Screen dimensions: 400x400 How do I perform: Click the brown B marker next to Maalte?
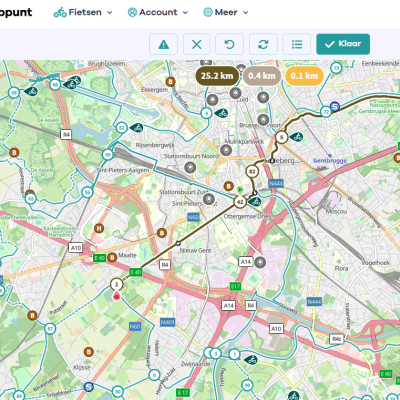[x=112, y=257]
